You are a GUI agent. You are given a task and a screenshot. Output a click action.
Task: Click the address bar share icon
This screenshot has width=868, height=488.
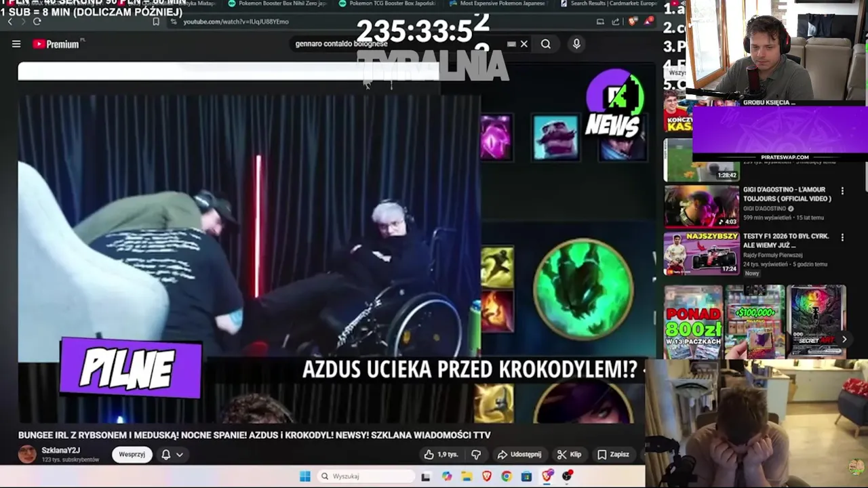(x=616, y=22)
